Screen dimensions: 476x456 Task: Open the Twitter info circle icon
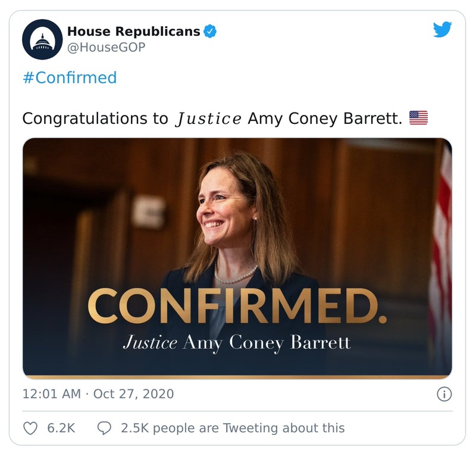coord(444,393)
